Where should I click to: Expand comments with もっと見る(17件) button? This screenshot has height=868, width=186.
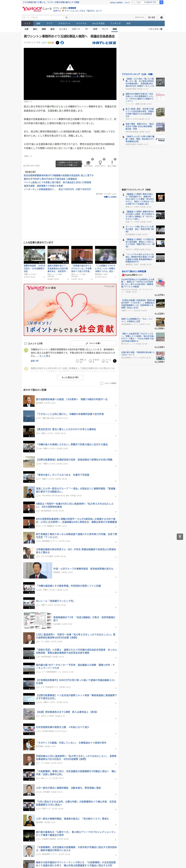[70, 377]
